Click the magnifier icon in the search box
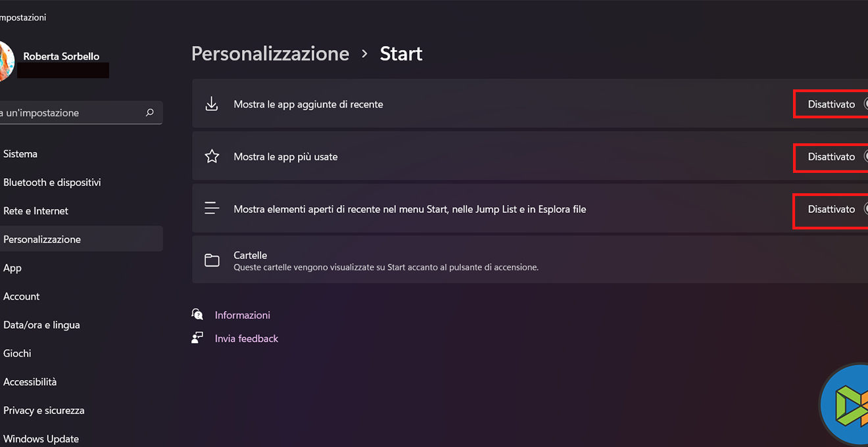This screenshot has height=447, width=868. point(150,112)
